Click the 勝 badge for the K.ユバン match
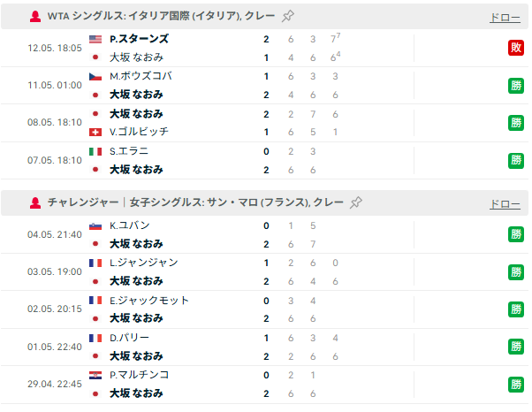The image size is (532, 412). [516, 234]
